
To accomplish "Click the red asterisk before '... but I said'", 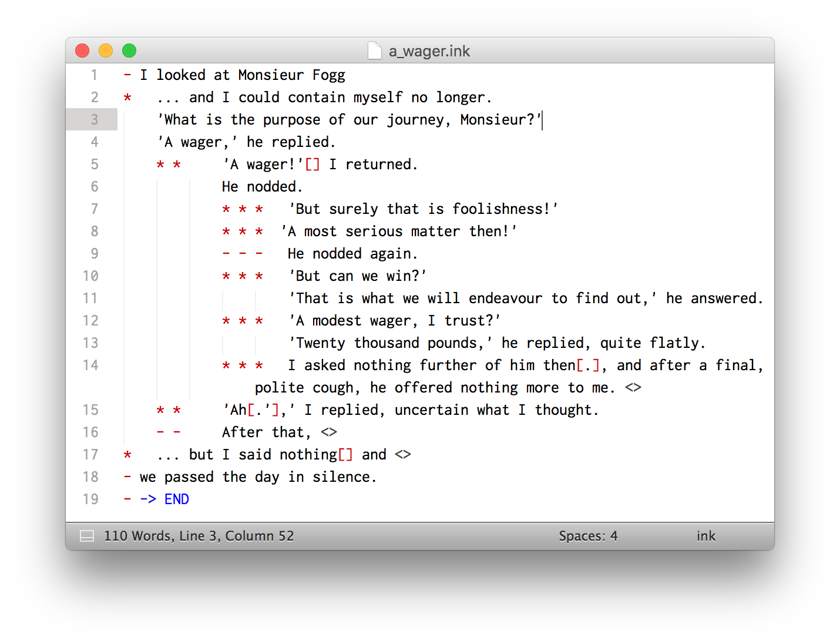I will (127, 455).
